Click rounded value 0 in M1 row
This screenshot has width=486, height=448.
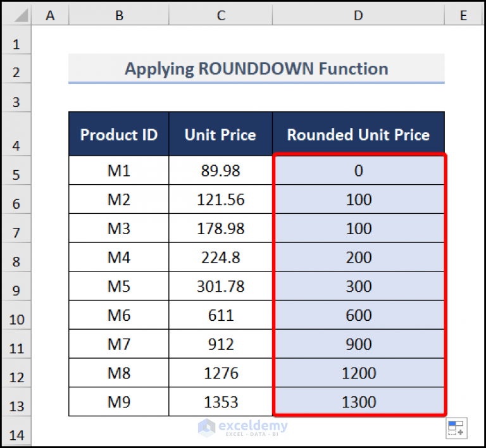(x=358, y=170)
